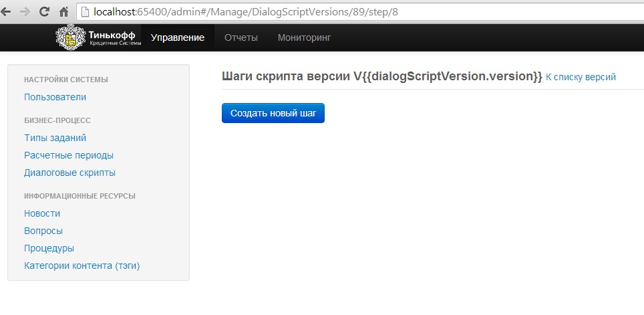Screen dimensions: 644x315
Task: Click the browser back arrow
Action: pos(5,12)
